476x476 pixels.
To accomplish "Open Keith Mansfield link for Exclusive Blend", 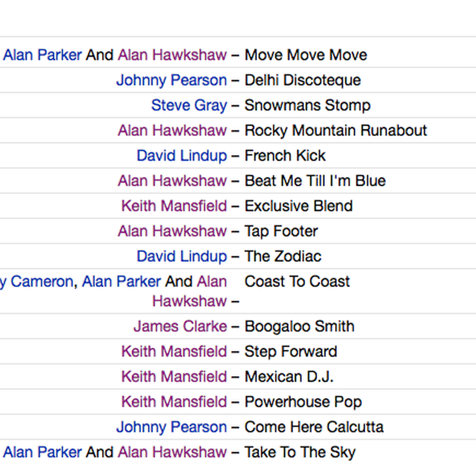I will [174, 206].
